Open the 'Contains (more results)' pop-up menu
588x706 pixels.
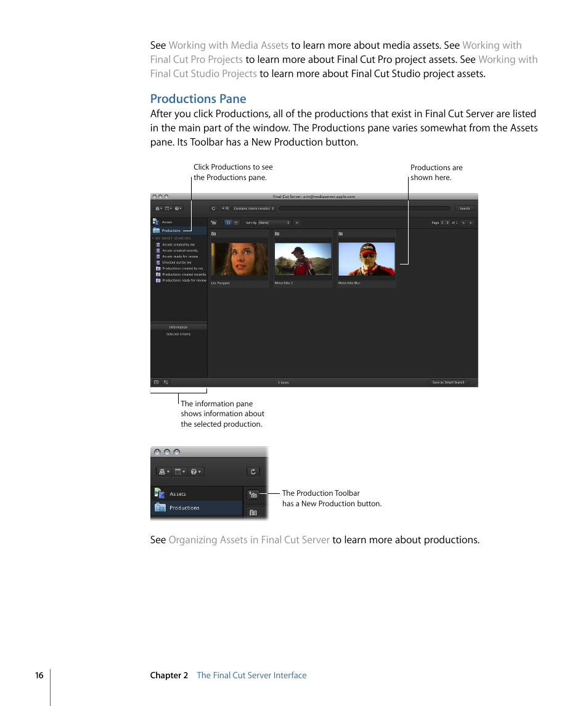pyautogui.click(x=254, y=208)
